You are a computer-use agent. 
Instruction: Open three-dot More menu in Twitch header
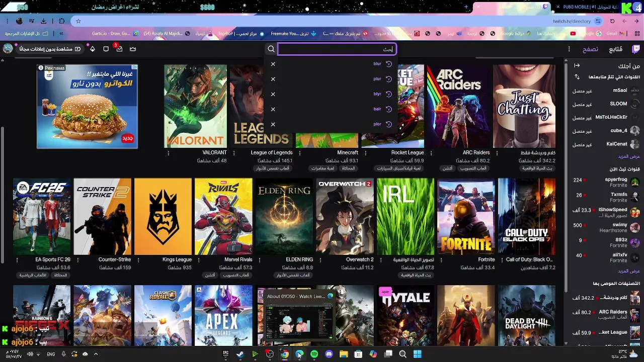click(569, 49)
